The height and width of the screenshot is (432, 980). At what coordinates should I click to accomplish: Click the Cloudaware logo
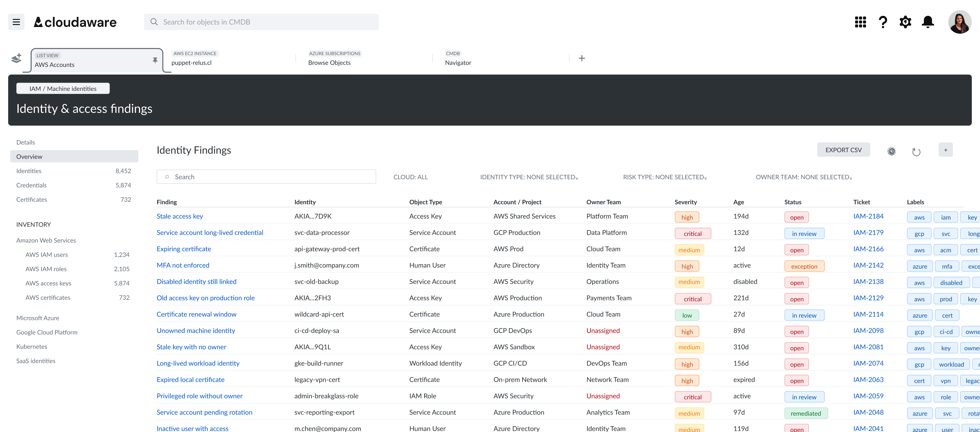pyautogui.click(x=75, y=22)
